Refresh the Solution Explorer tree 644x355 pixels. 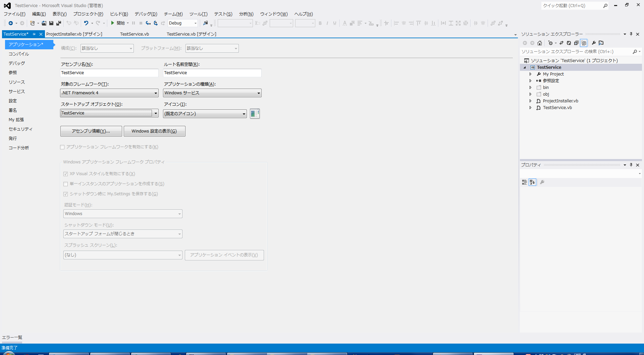pos(569,43)
